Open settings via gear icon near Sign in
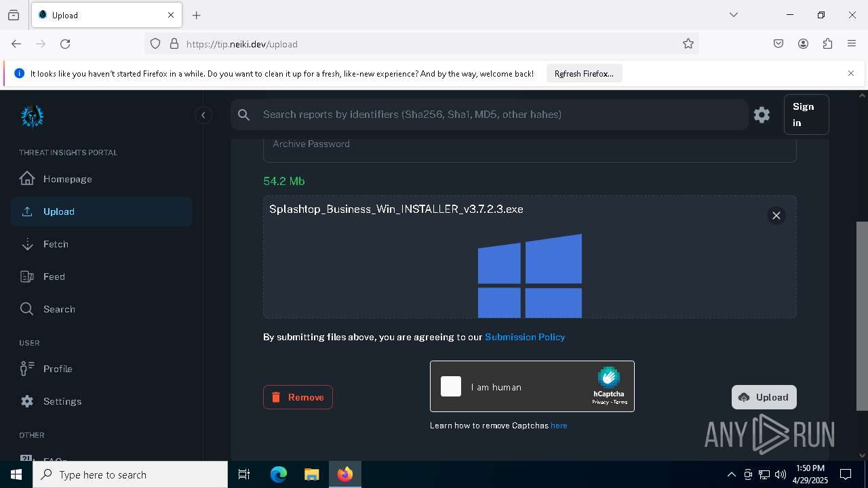868x488 pixels. tap(762, 115)
